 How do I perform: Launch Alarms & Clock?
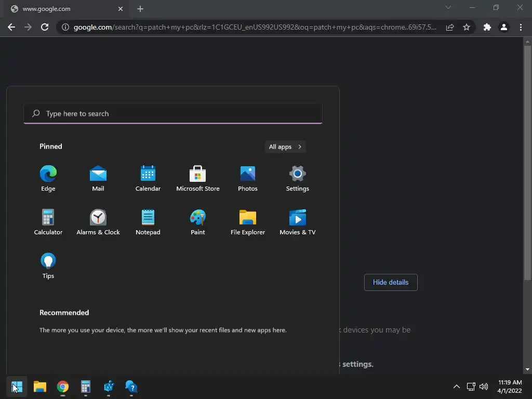coord(98,222)
